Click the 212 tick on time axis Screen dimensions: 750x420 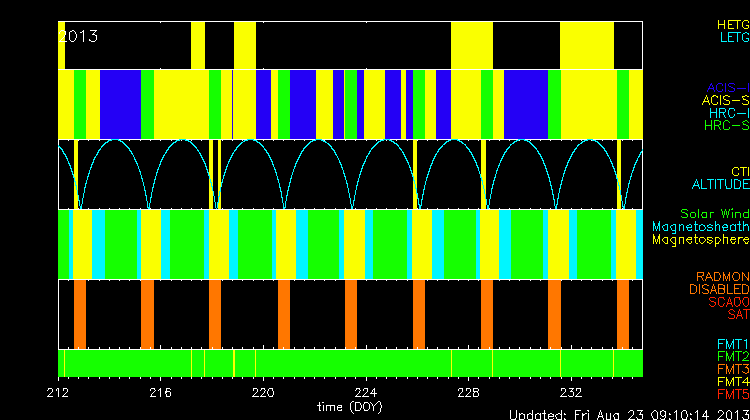tap(62, 392)
